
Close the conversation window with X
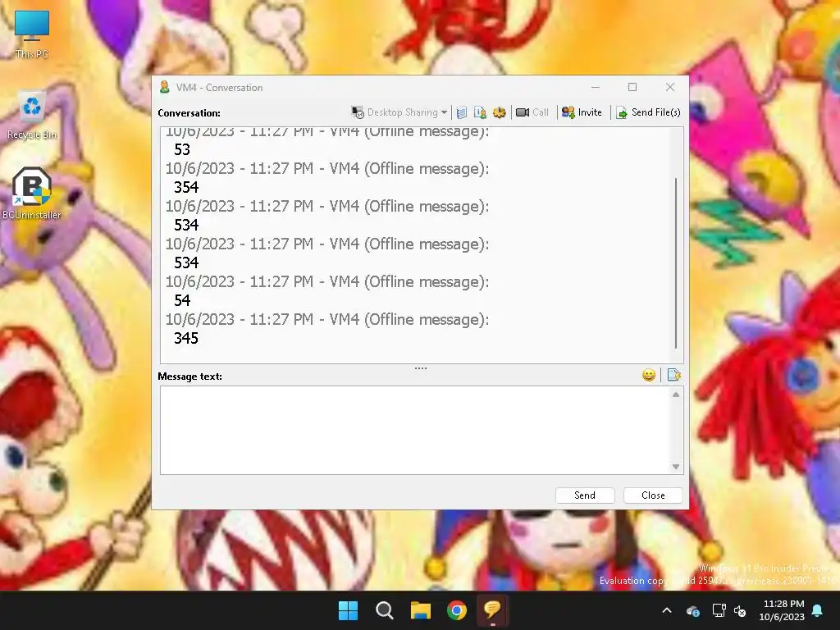coord(670,87)
